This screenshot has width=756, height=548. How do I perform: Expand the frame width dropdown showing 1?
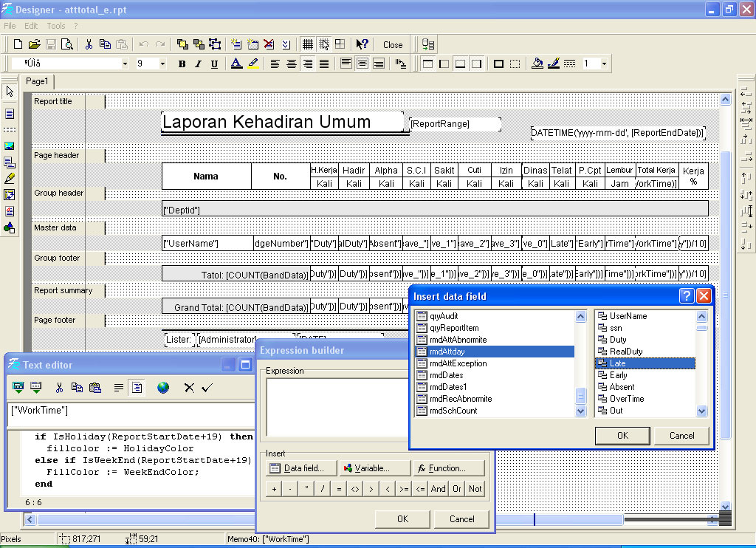(604, 64)
